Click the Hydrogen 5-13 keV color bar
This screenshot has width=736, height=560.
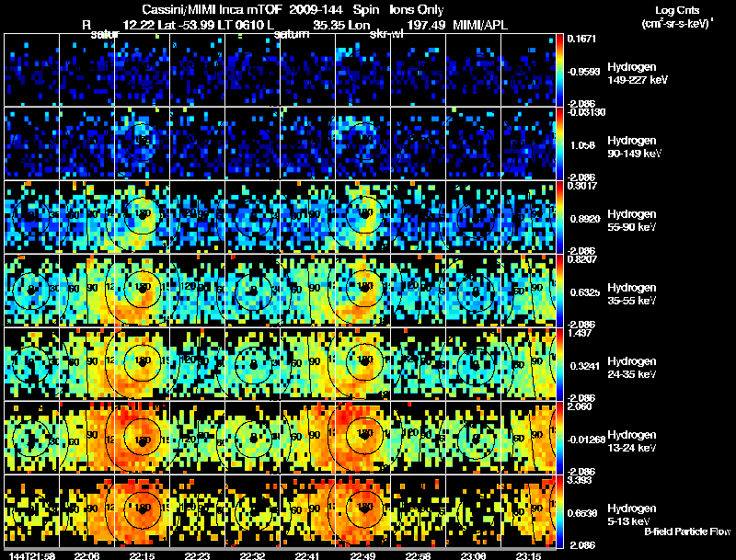559,511
